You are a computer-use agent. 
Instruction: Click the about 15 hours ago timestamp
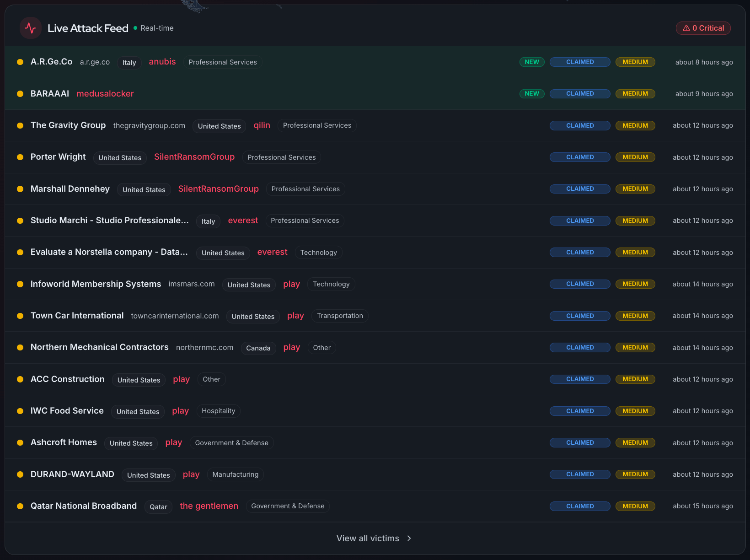point(703,506)
